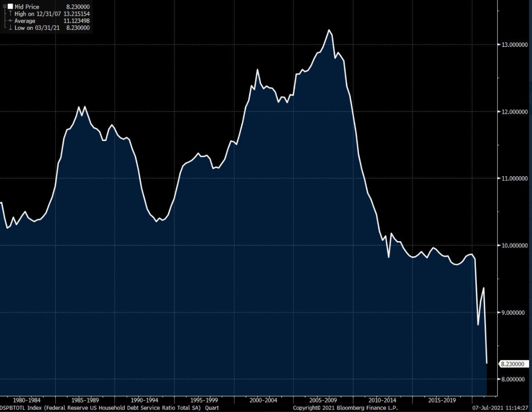The height and width of the screenshot is (412, 532).
Task: Click the Average marker icon in legend
Action: [11, 21]
